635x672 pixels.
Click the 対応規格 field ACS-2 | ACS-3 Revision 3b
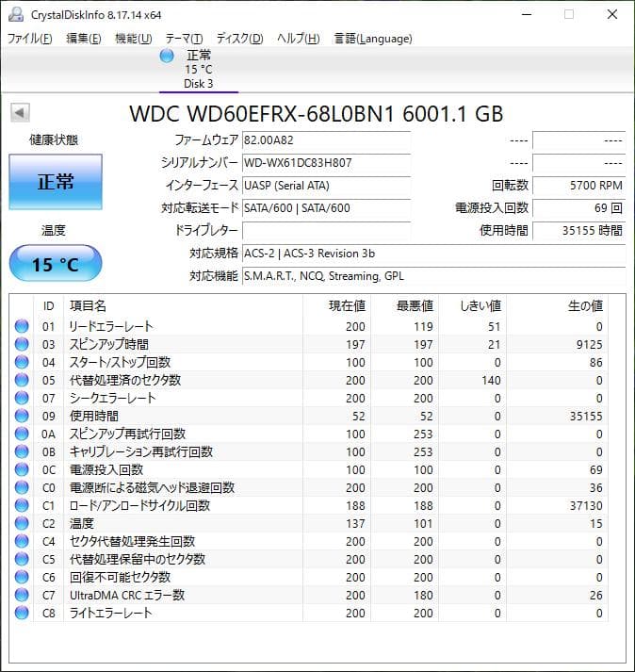click(433, 254)
